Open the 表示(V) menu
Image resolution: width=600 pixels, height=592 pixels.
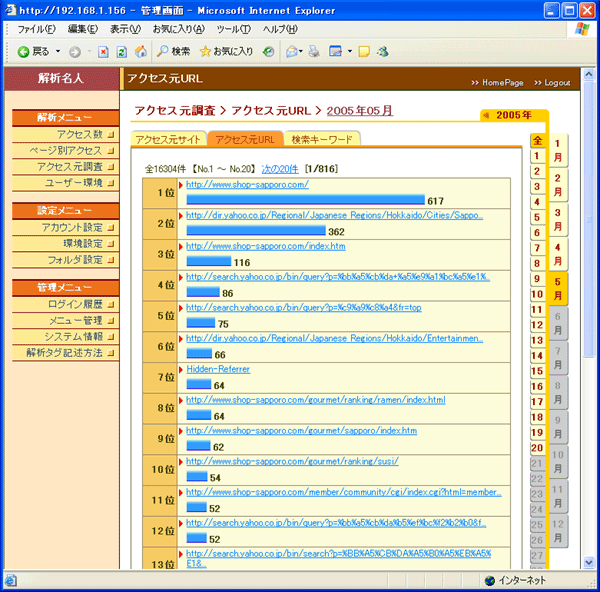(125, 29)
